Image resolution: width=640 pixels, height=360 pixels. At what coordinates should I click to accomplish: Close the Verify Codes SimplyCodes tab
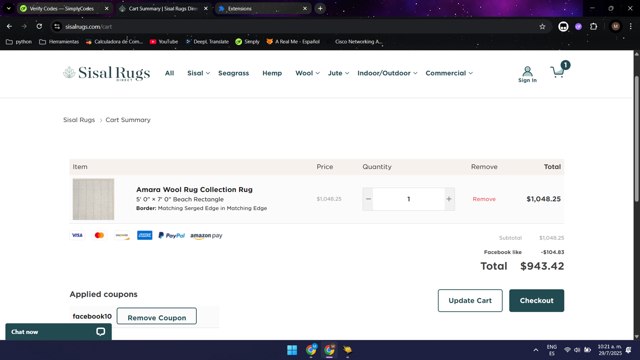(107, 8)
